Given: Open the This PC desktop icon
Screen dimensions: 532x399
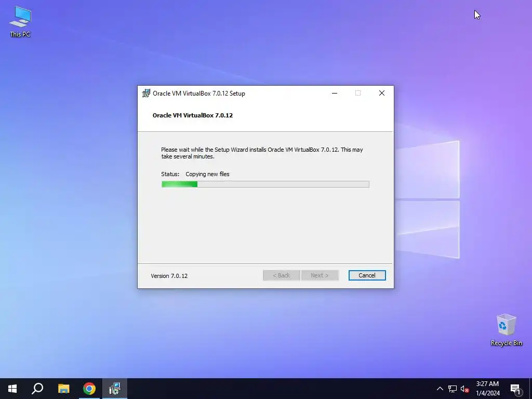Looking at the screenshot, I should point(20,21).
